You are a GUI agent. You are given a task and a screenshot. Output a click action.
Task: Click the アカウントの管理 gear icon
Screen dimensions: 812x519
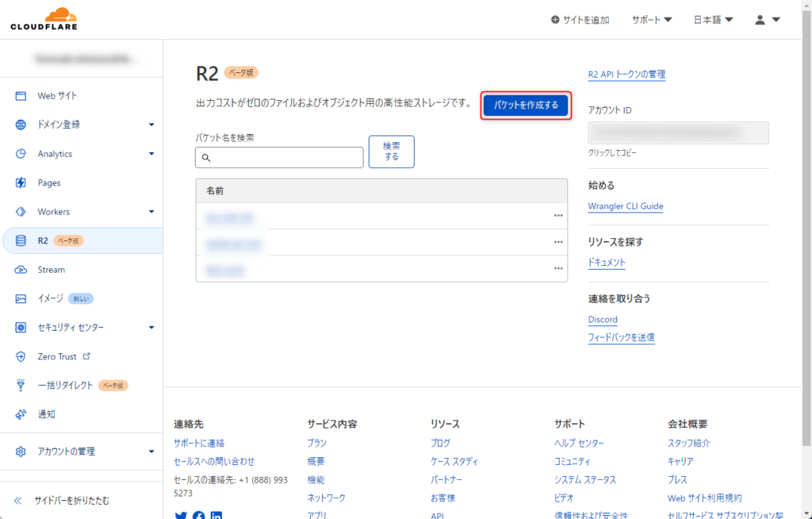21,452
